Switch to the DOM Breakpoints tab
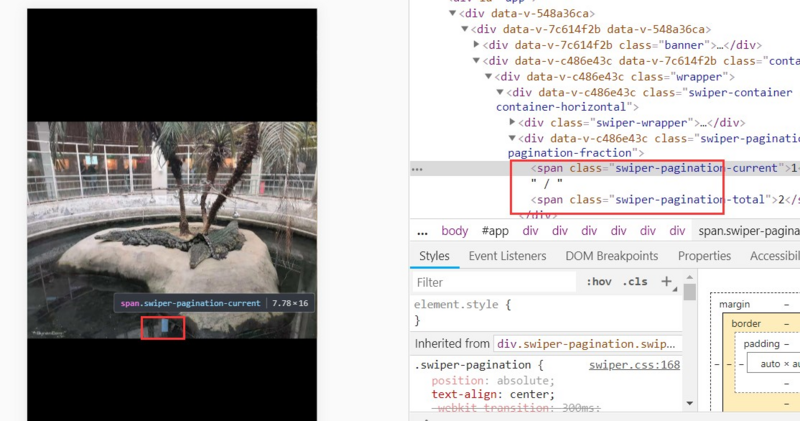The image size is (800, 421). click(x=612, y=256)
